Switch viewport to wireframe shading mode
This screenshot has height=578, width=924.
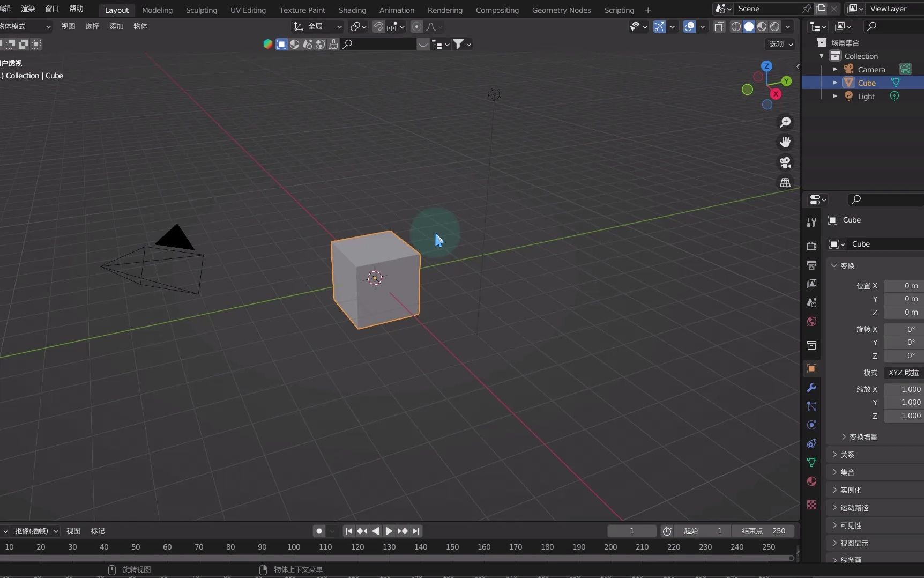pyautogui.click(x=736, y=26)
